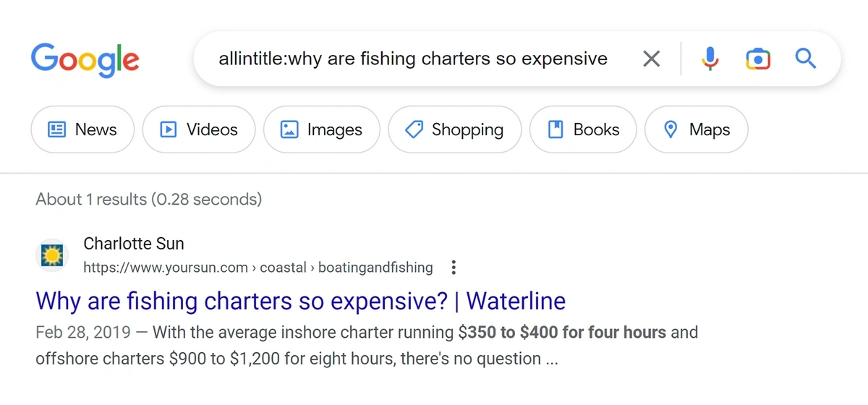Clear the search query with X icon
The height and width of the screenshot is (405, 868).
coord(652,59)
